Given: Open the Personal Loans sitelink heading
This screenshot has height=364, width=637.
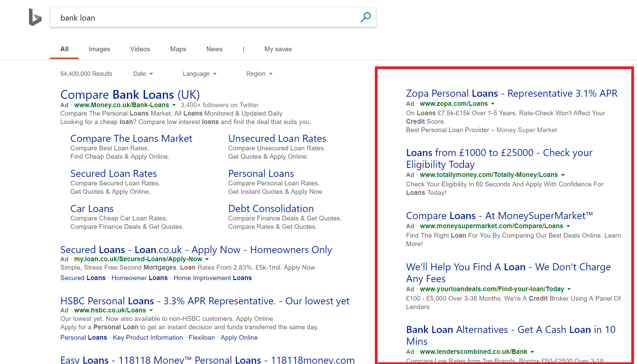Looking at the screenshot, I should [x=261, y=174].
